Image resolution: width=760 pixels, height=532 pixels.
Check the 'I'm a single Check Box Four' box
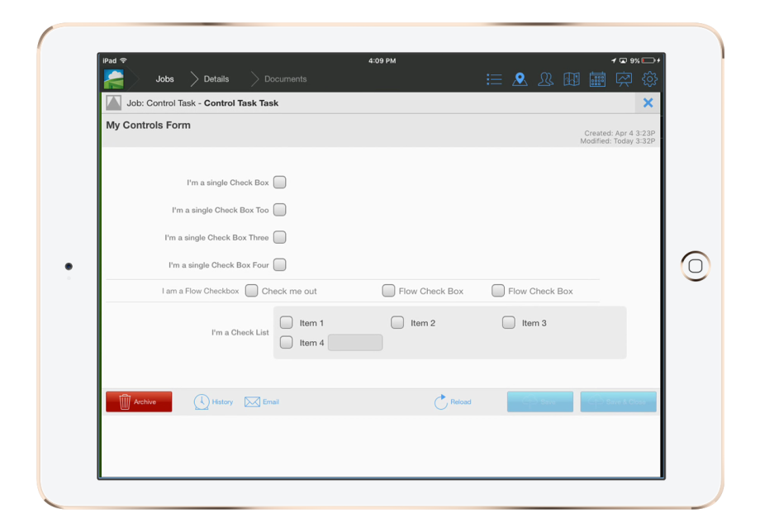point(279,264)
